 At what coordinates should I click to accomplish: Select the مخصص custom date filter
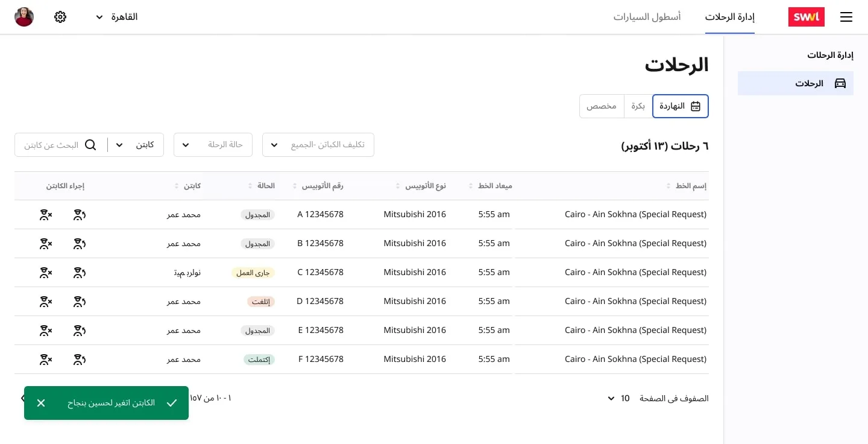[602, 106]
